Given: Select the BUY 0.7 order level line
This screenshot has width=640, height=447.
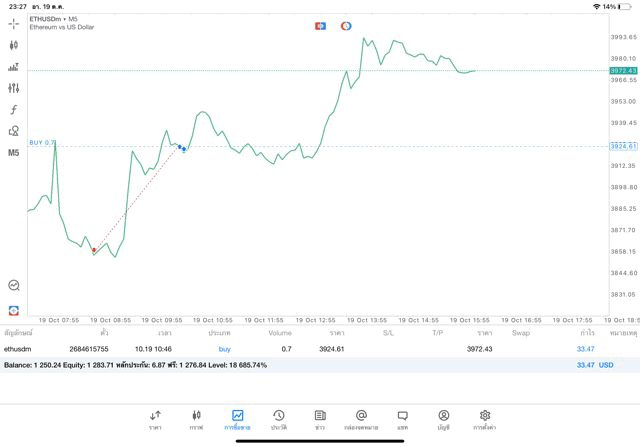Looking at the screenshot, I should 42,143.
